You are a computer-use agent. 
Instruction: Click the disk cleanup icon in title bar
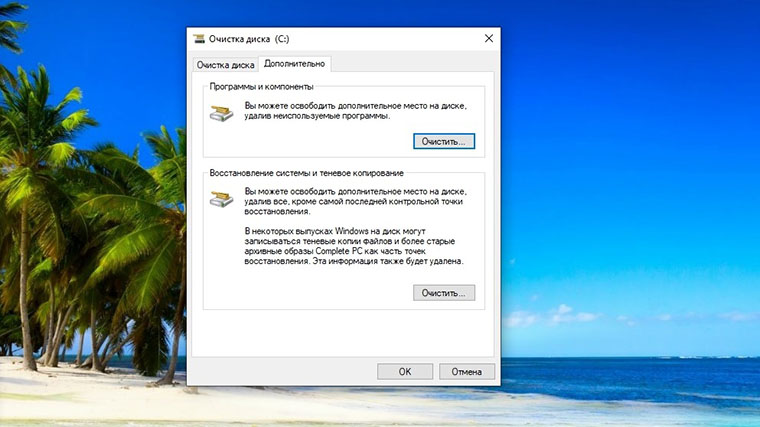[x=199, y=39]
